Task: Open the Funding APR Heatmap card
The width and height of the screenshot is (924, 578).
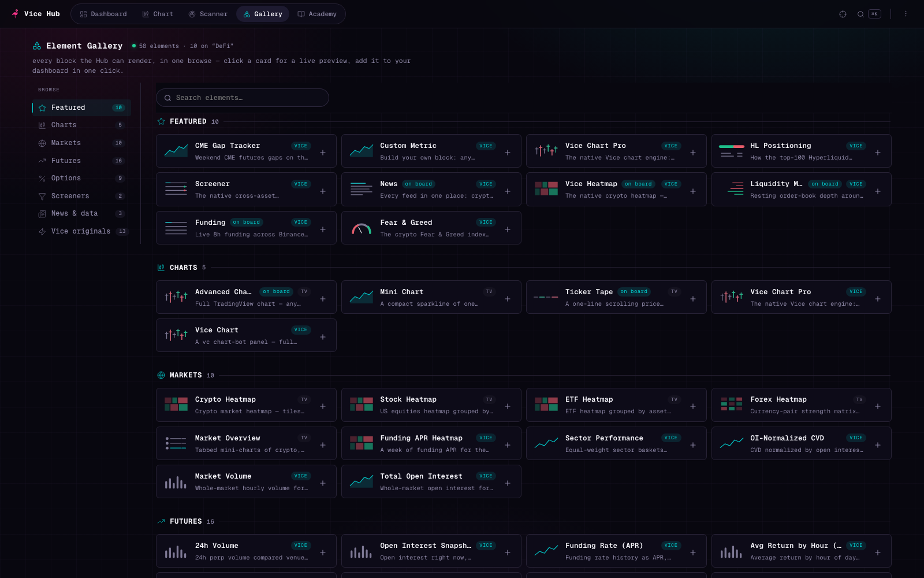Action: pyautogui.click(x=431, y=443)
